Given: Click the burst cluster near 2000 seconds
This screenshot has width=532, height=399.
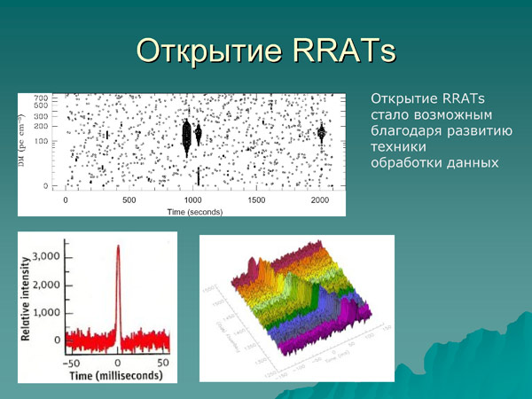Looking at the screenshot, I should coord(321,133).
